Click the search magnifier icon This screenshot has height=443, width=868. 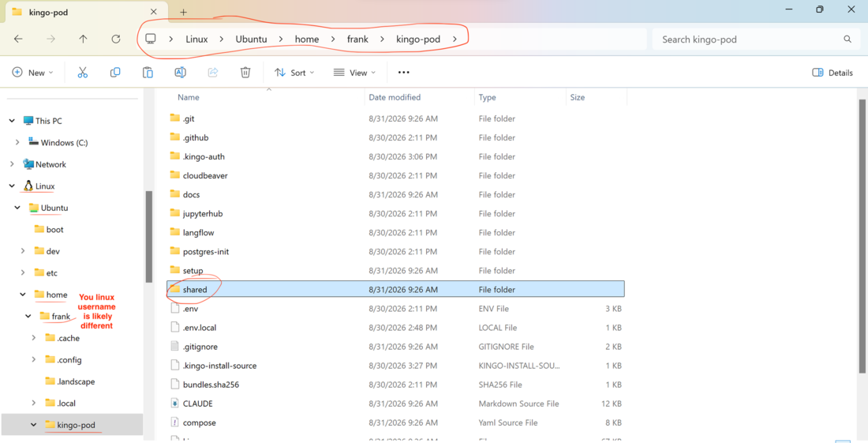click(847, 39)
